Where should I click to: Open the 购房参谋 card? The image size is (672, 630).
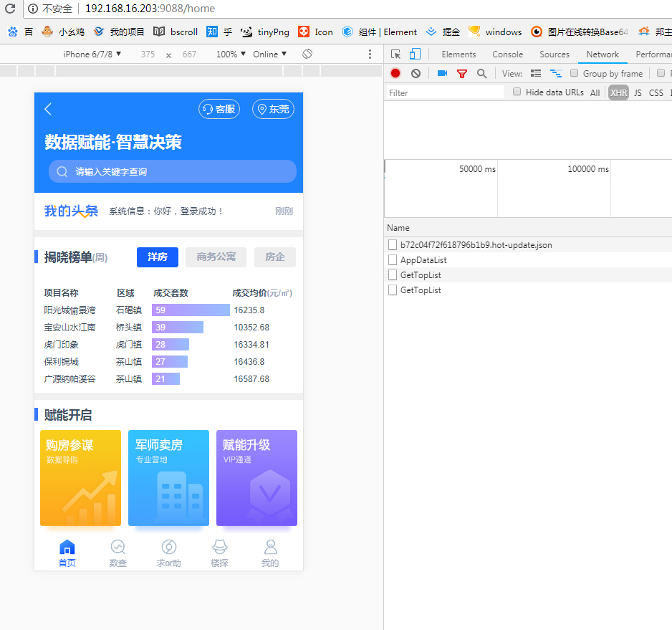coord(80,478)
